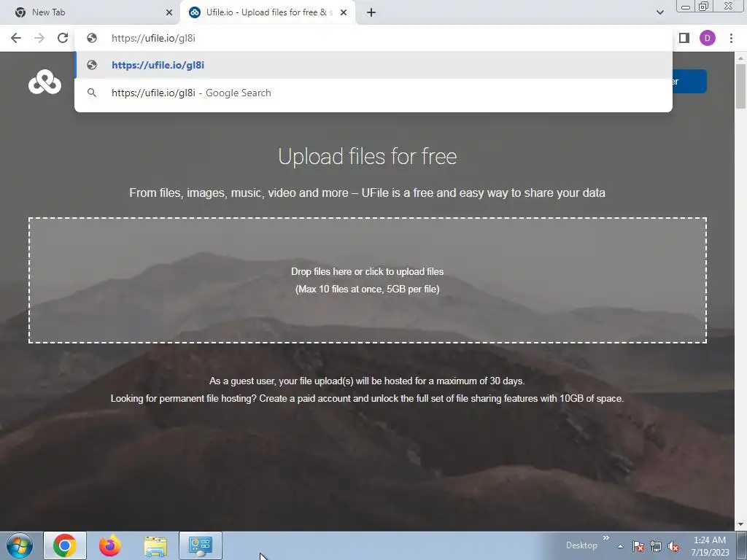Select the https://ufile.io/gl8i URL suggestion

tap(373, 65)
